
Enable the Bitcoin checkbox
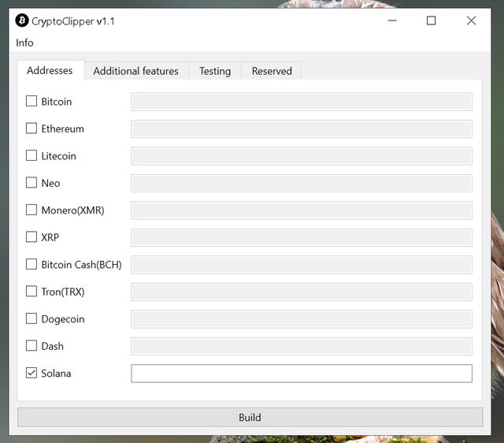click(31, 101)
